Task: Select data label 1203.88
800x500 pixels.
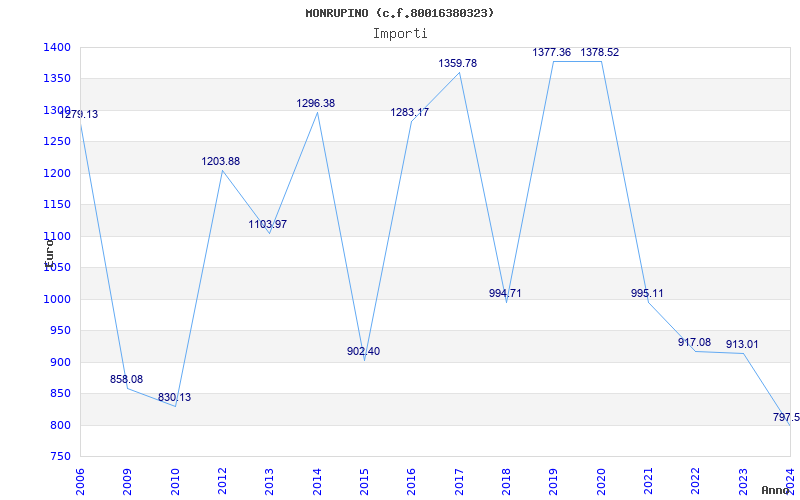Action: (220, 161)
